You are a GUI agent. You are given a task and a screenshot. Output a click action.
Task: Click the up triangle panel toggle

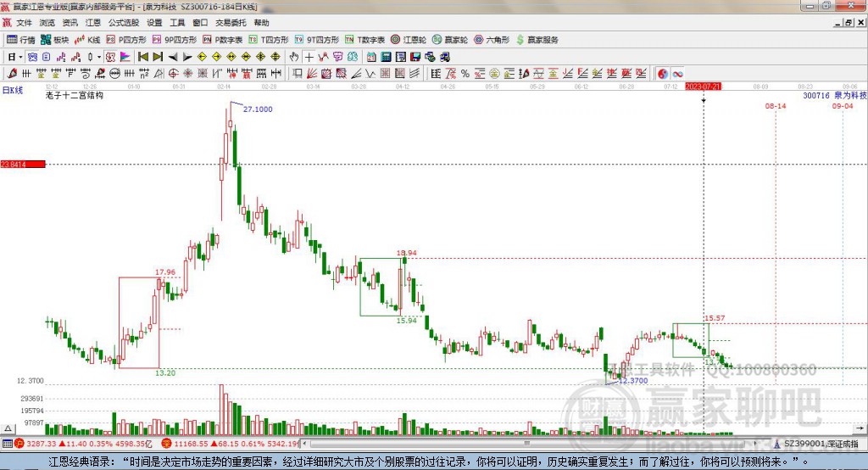pyautogui.click(x=8, y=428)
